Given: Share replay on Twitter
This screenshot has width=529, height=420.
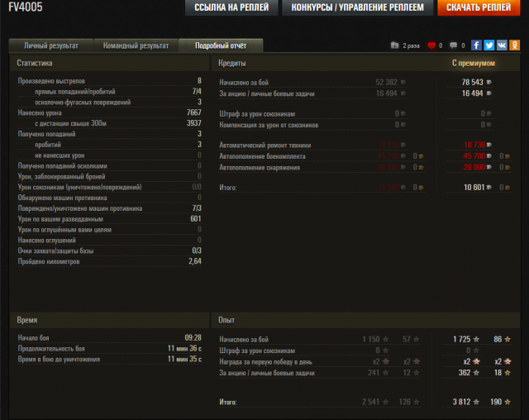Looking at the screenshot, I should coord(489,45).
